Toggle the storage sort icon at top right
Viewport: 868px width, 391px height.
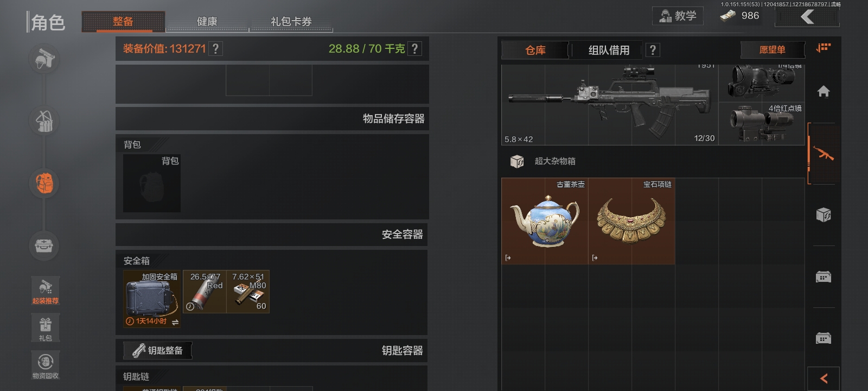pyautogui.click(x=824, y=48)
